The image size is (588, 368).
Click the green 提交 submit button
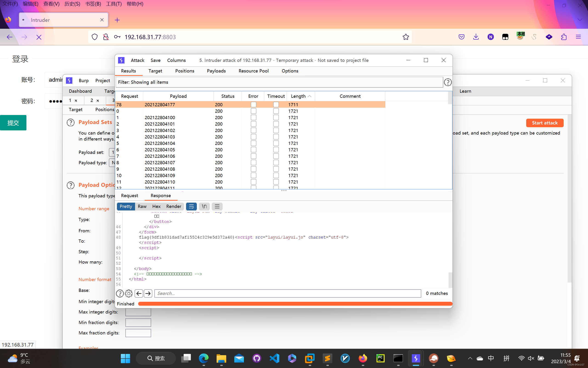click(13, 123)
